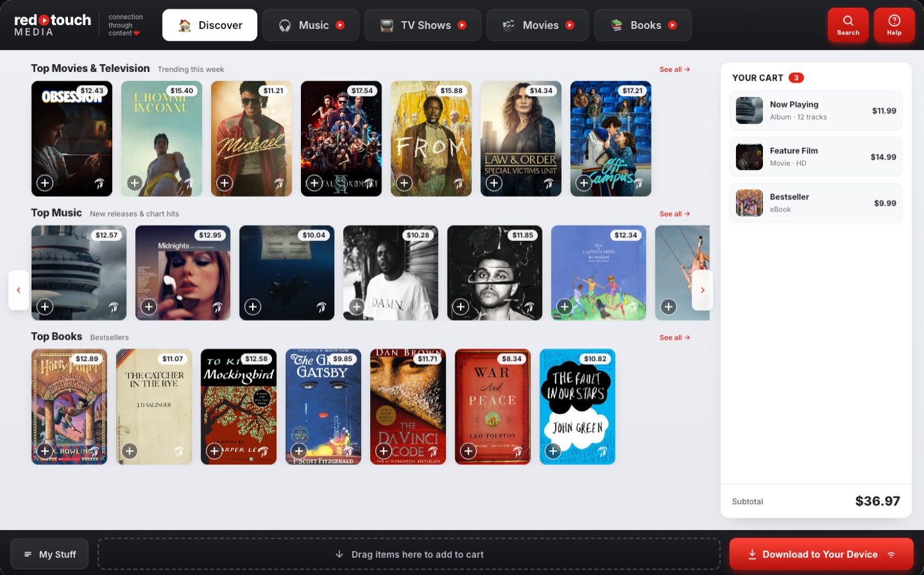Screen dimensions: 924x575
Task: Click the $15.88 price tag on FROM
Action: (x=451, y=90)
